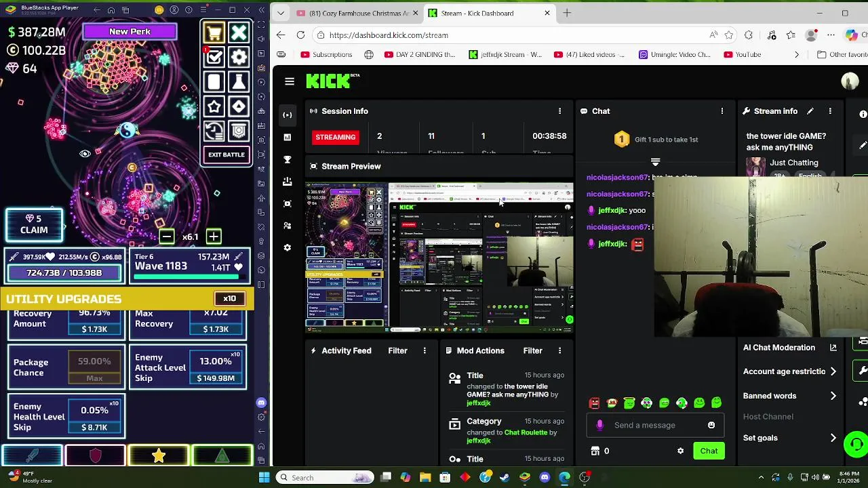Claim the 5 gems reward

tap(34, 224)
